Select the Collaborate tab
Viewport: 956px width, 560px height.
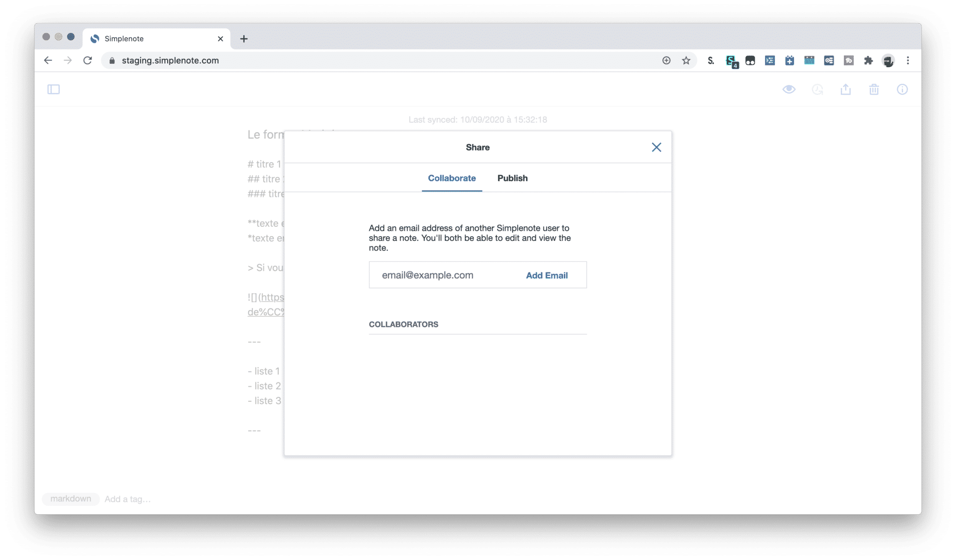pos(452,178)
